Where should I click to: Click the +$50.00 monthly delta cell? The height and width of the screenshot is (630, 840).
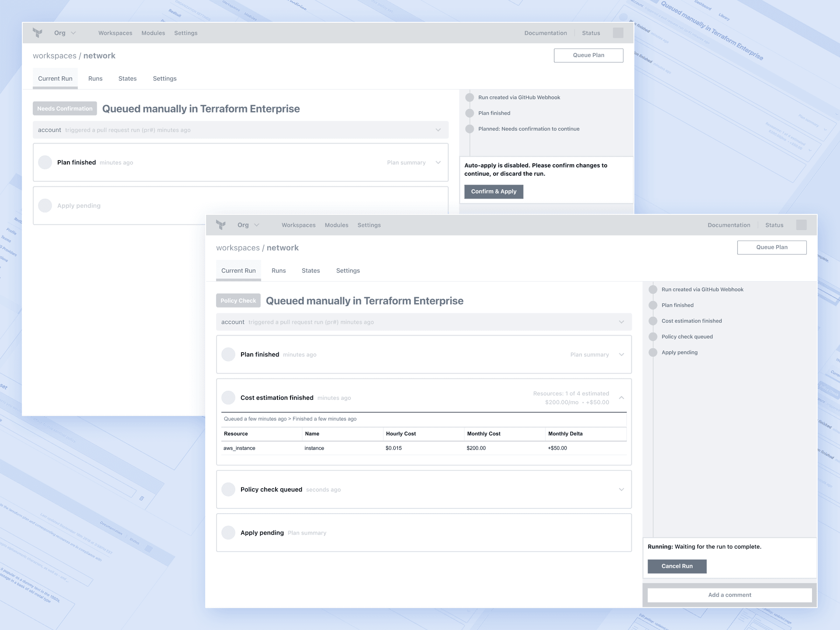click(557, 448)
